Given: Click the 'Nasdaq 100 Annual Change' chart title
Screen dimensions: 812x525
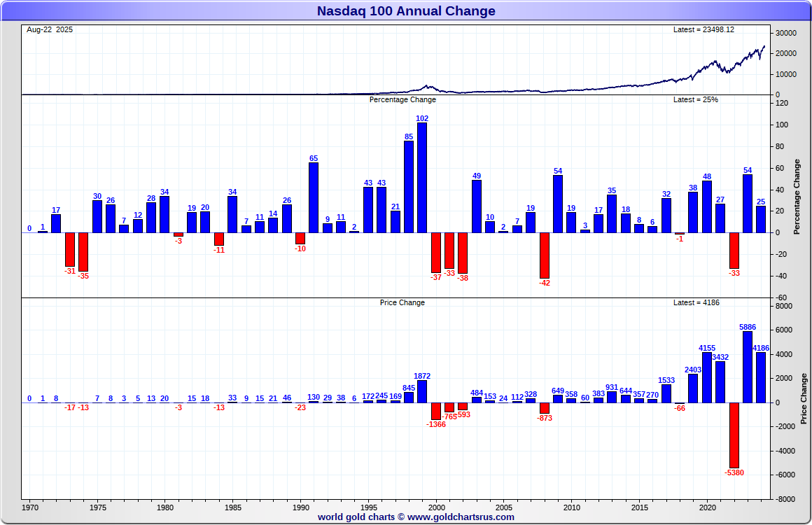Looking at the screenshot, I should [x=406, y=11].
